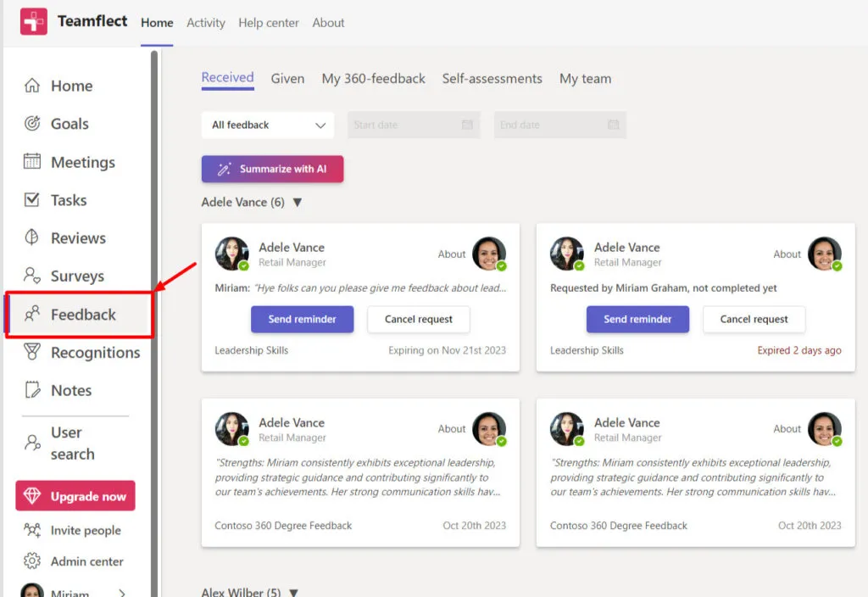868x597 pixels.
Task: Click the magic wand icon on Summarize with AI
Action: [x=224, y=169]
